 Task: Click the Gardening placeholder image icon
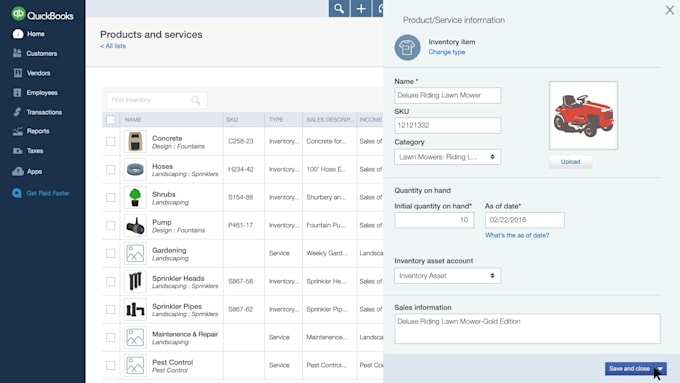point(135,253)
